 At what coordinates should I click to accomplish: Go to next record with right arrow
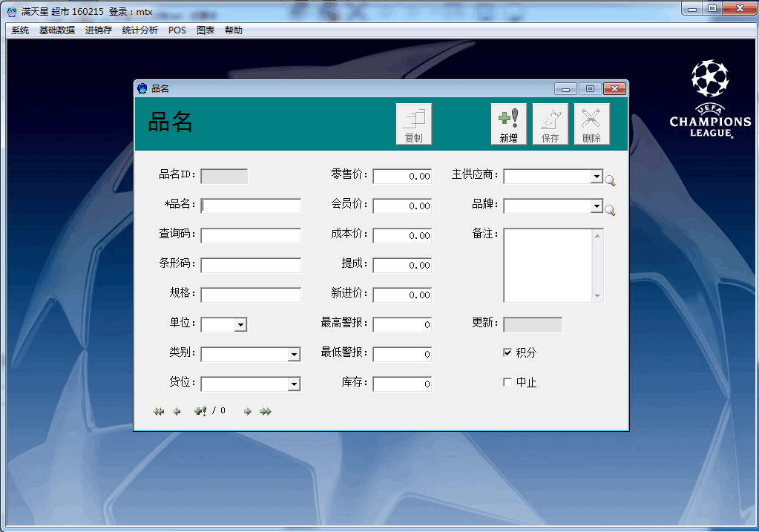(248, 411)
